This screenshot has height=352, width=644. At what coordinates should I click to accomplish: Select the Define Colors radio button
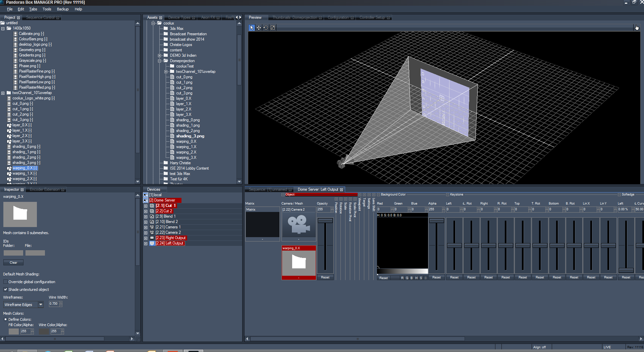coord(5,319)
